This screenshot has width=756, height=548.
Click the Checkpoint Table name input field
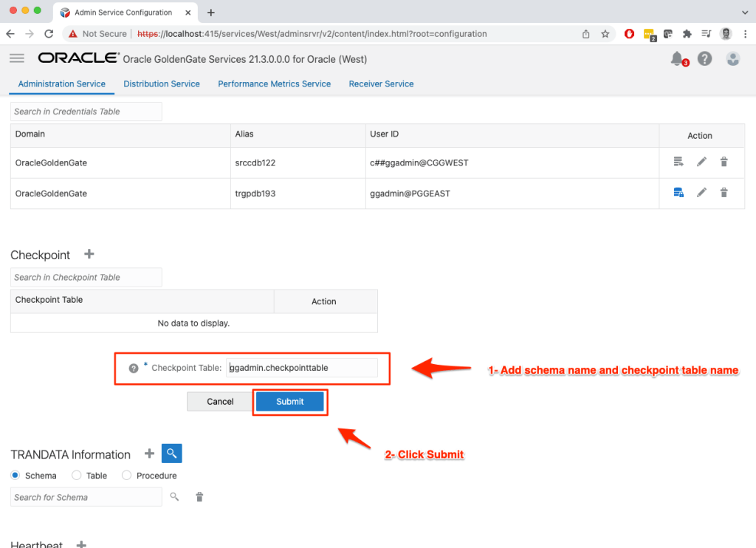click(x=301, y=368)
